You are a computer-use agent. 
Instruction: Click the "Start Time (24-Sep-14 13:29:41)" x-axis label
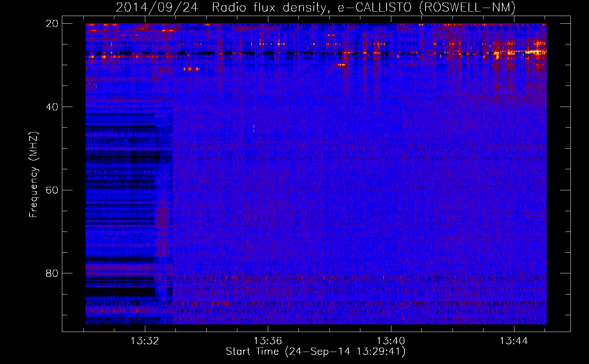(315, 352)
